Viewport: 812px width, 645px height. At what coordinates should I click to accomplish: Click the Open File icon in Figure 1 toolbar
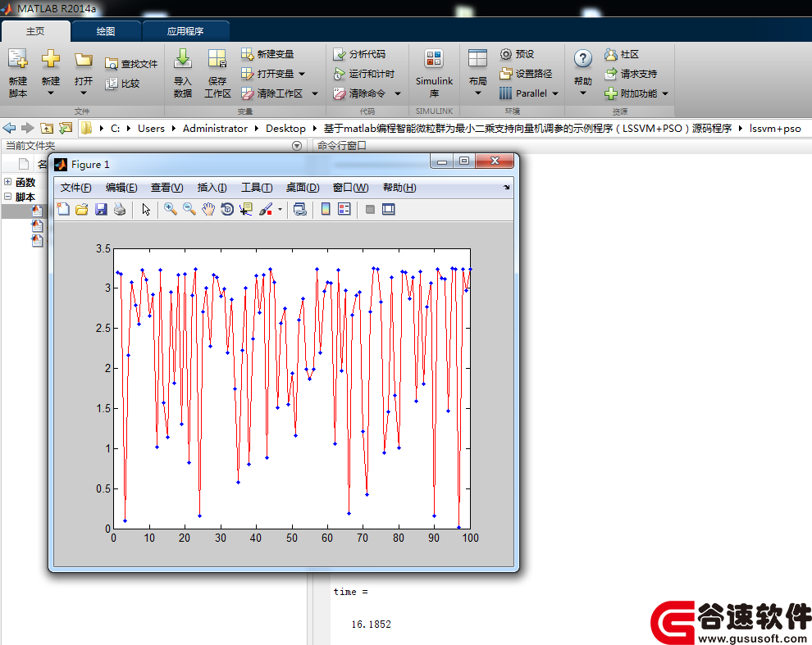click(82, 209)
